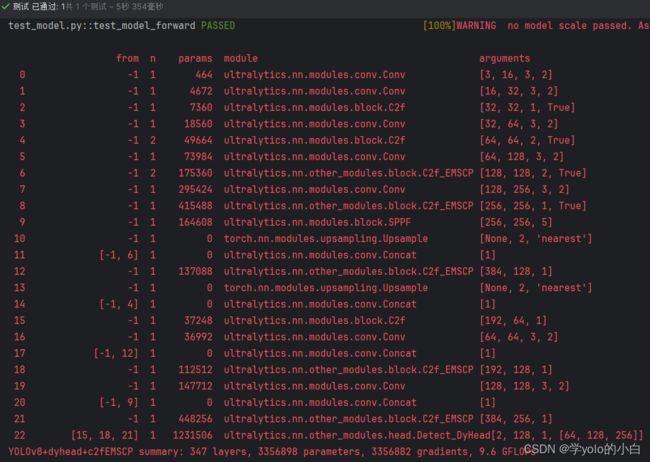The height and width of the screenshot is (462, 650).
Task: Click arguments [192, 128, 1]
Action: click(x=516, y=370)
